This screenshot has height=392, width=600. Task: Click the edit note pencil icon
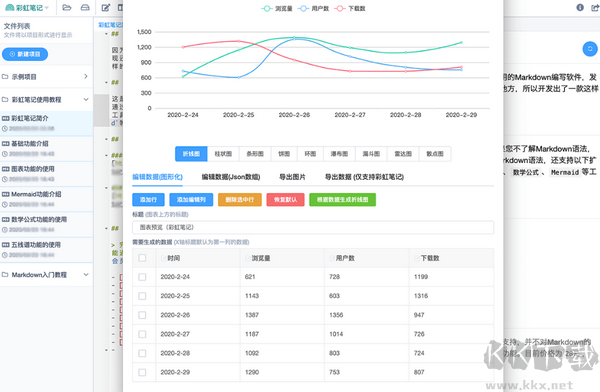tap(106, 7)
